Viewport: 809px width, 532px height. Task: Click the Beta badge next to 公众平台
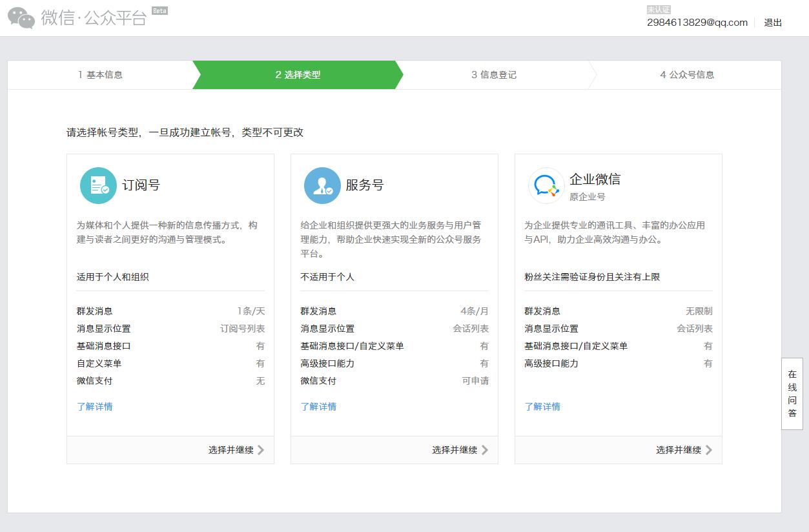point(159,10)
